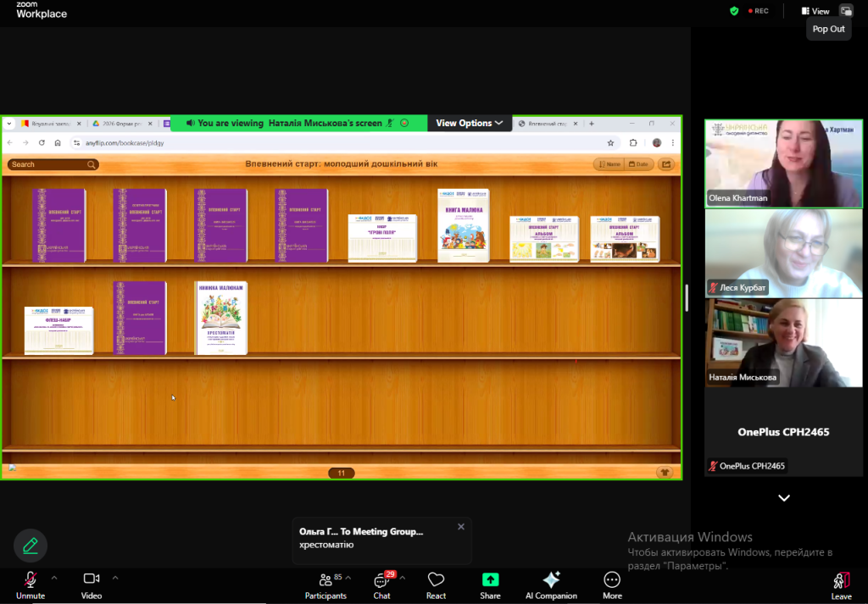868x604 pixels.
Task: Click the Unmute microphone icon
Action: [31, 580]
